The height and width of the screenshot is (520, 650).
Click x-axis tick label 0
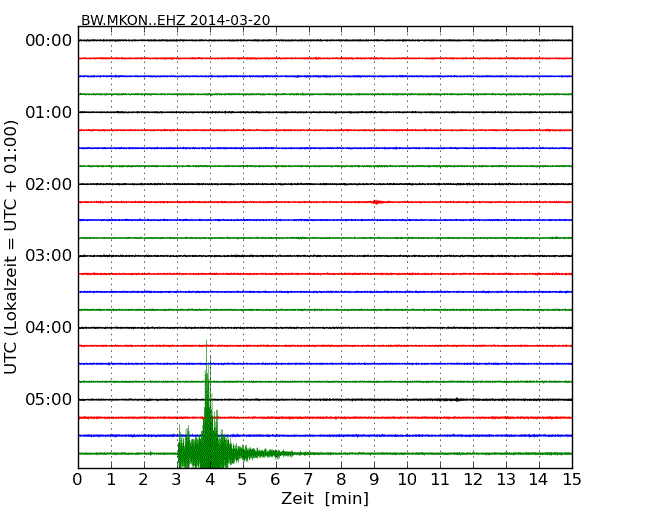click(78, 480)
